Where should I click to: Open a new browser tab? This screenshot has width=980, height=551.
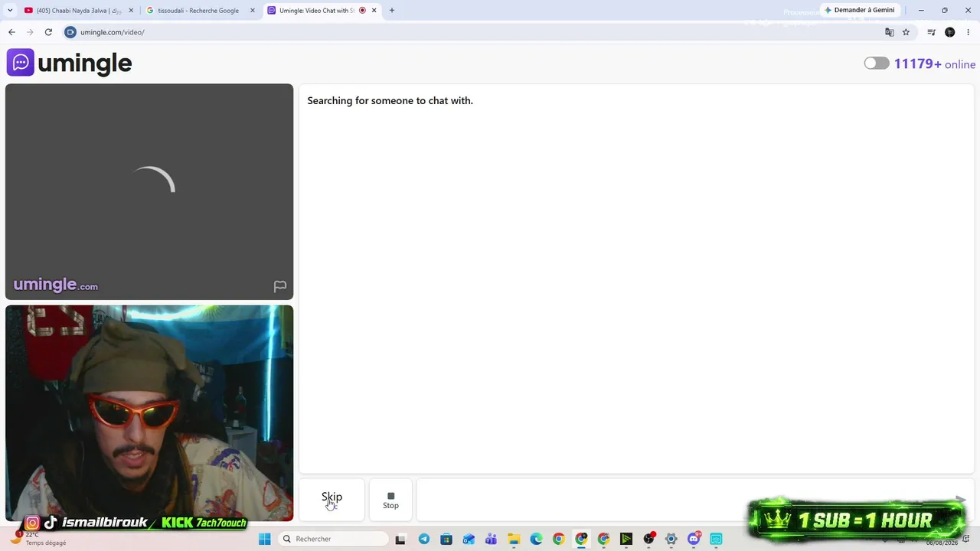(392, 11)
